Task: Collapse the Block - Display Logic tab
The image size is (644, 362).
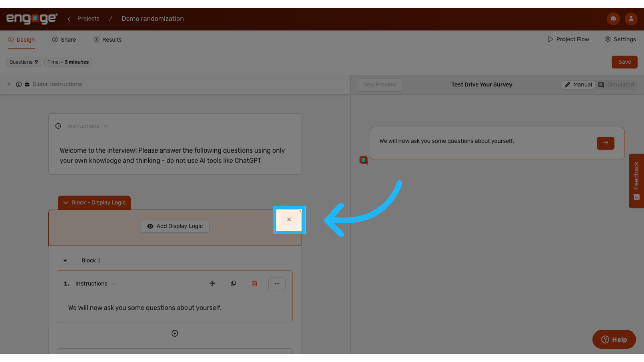Action: click(94, 203)
